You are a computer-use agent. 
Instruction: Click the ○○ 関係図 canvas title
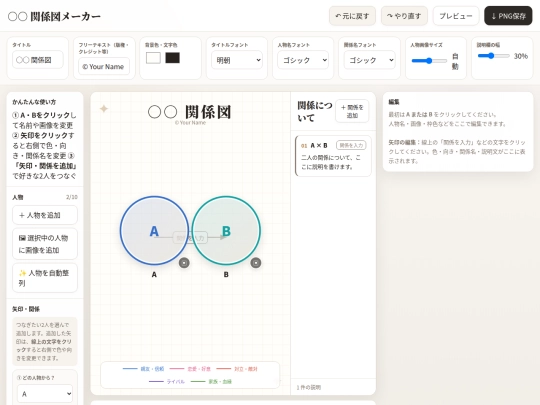(x=190, y=112)
